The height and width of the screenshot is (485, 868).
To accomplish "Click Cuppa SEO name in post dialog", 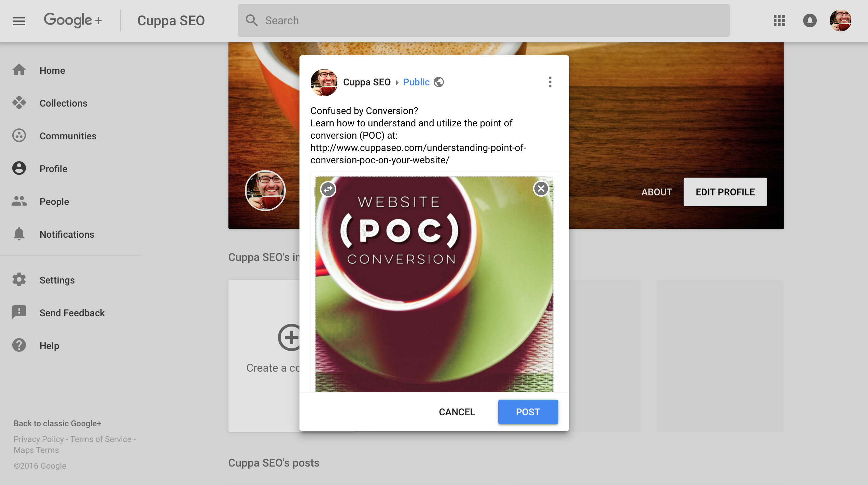I will click(367, 82).
